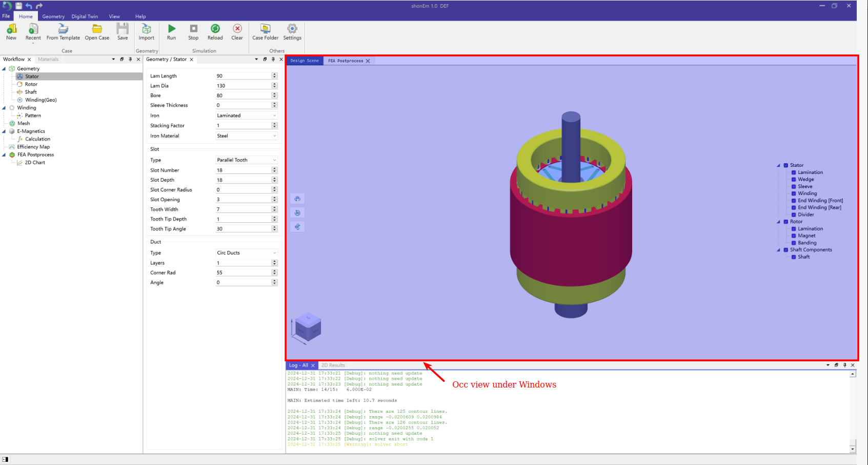Select Rotor in the Workflow tree
868x465 pixels.
click(x=31, y=84)
